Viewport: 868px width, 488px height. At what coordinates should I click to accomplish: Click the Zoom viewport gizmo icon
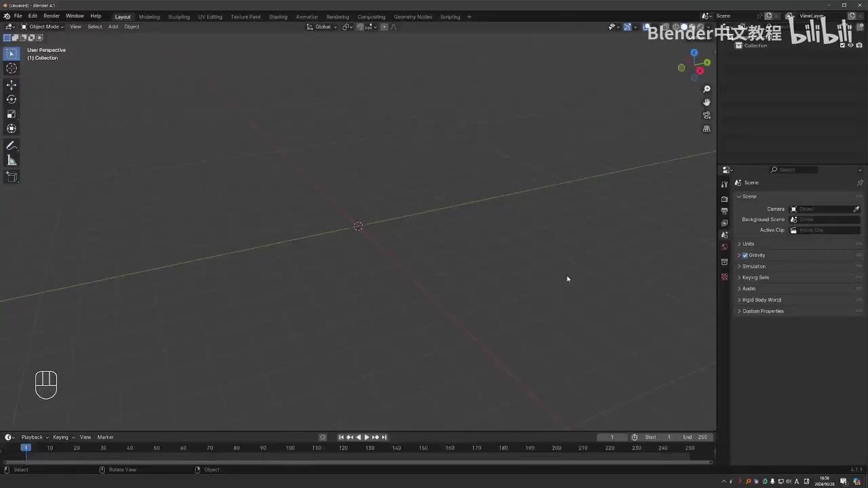click(707, 89)
